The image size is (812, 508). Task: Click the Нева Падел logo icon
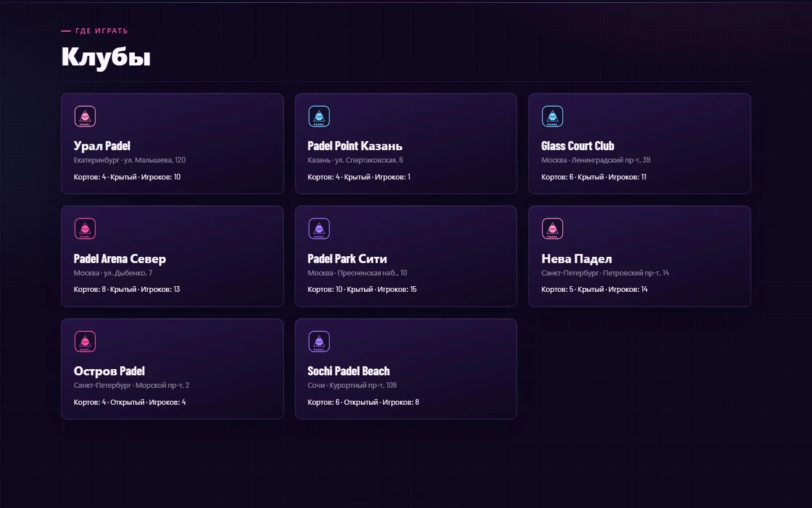553,229
